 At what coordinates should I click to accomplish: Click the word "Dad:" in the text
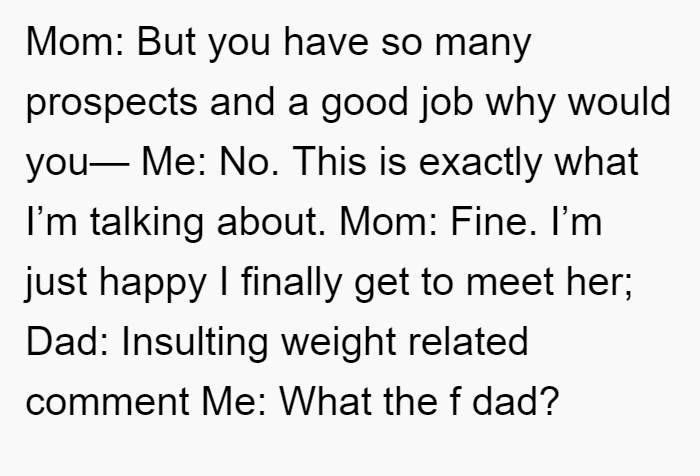pos(67,342)
